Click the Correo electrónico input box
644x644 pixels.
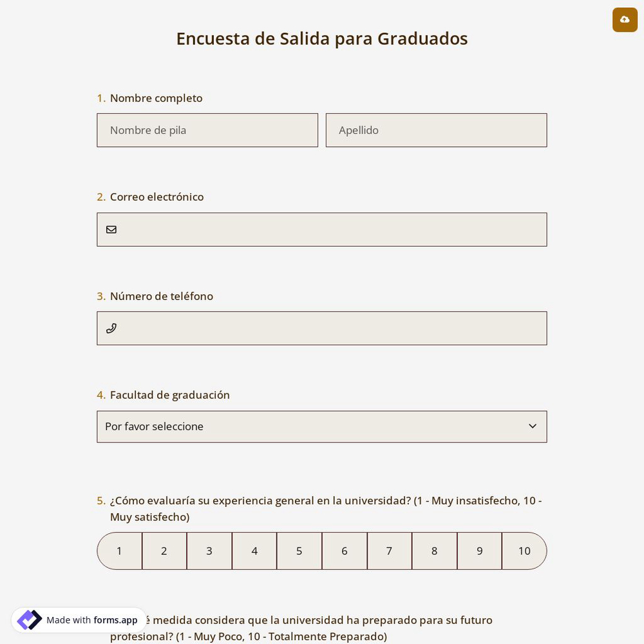[322, 229]
